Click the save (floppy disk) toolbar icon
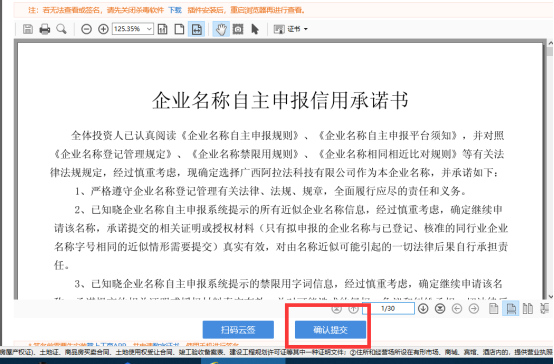 coord(28,29)
